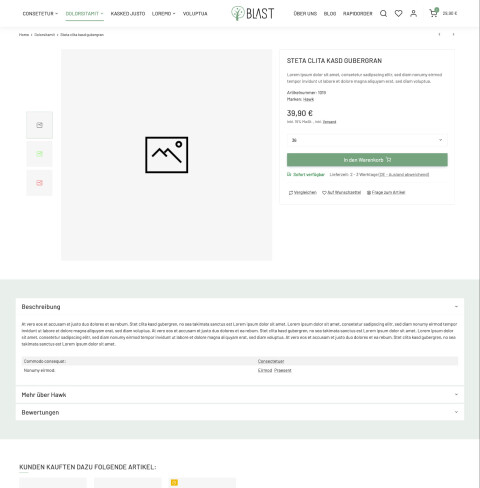Add item via Auf Wunschzettel
Screen dimensions: 480x488
[341, 192]
